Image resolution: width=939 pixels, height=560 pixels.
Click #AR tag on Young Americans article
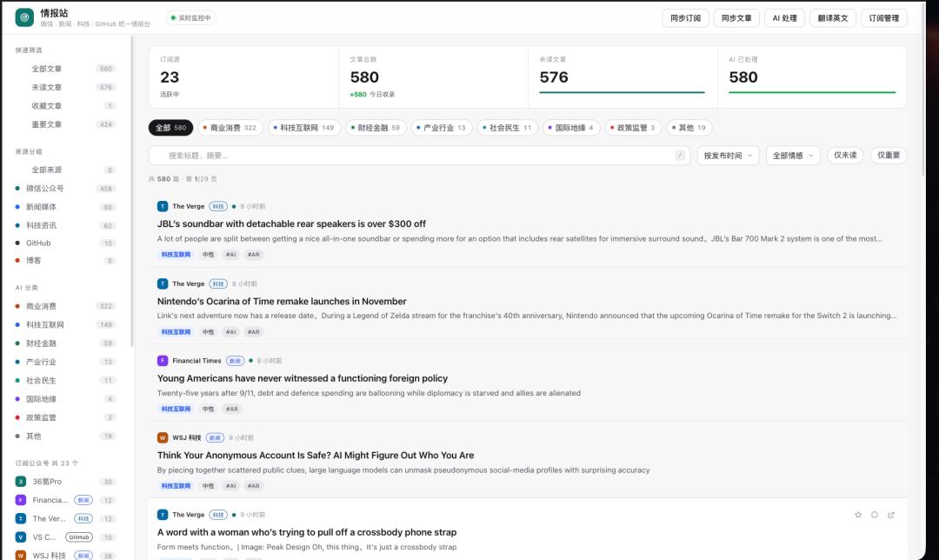[x=232, y=409]
